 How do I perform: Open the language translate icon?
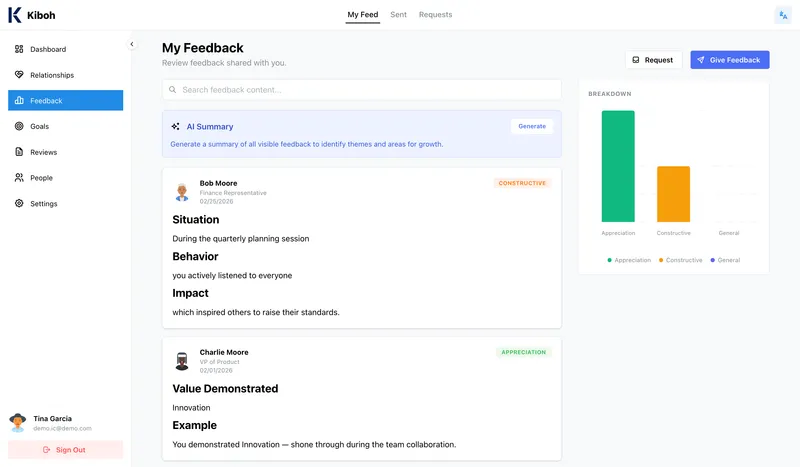point(783,15)
